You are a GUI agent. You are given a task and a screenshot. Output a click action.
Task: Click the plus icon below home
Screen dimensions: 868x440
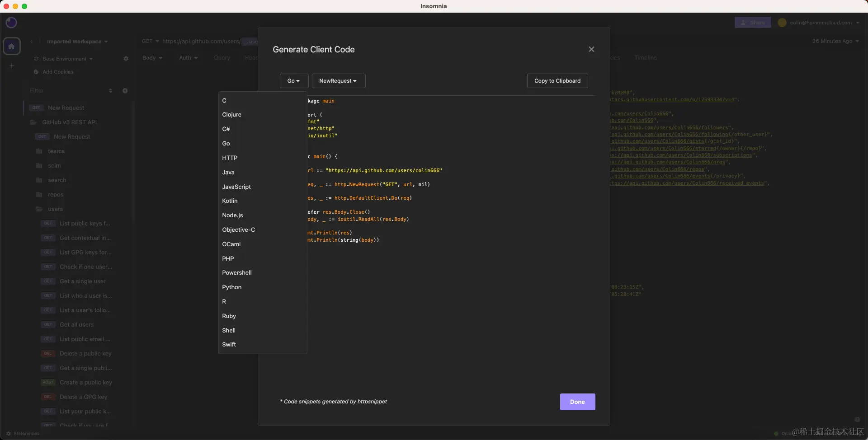(x=12, y=66)
